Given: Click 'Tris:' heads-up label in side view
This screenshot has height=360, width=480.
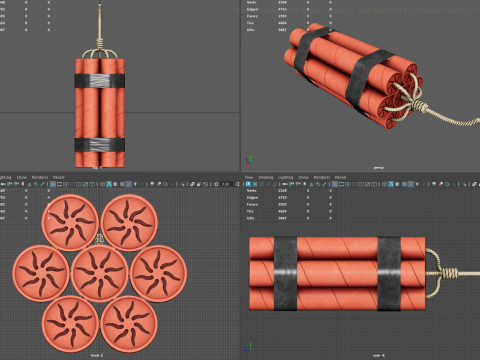Looking at the screenshot, I should (250, 211).
